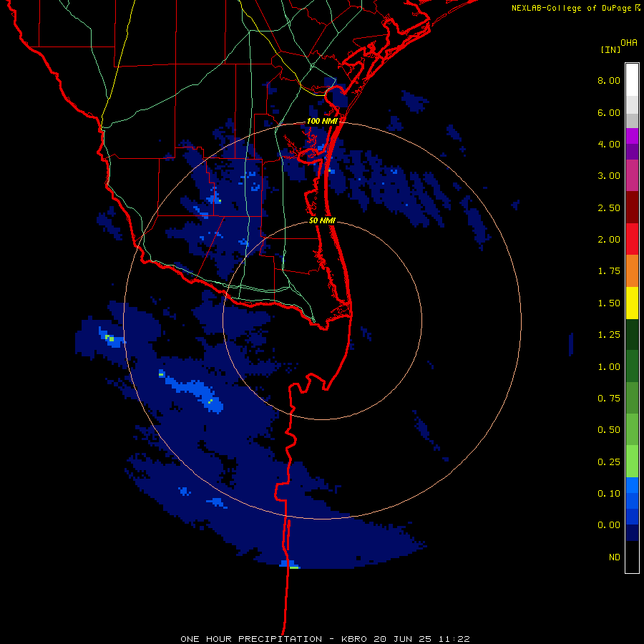
Task: Click the 0.10 legend value
Action: click(609, 494)
